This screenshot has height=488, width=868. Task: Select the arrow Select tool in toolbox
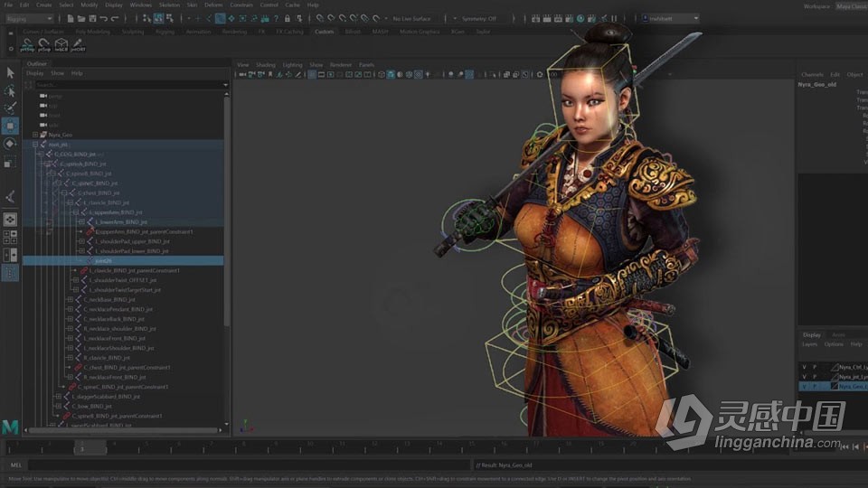click(x=10, y=72)
